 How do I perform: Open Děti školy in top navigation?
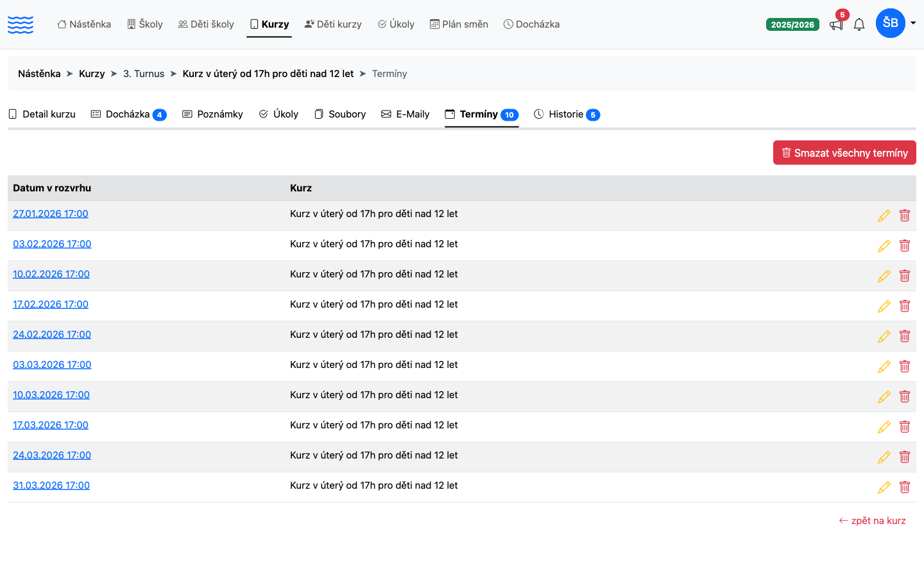(x=206, y=24)
